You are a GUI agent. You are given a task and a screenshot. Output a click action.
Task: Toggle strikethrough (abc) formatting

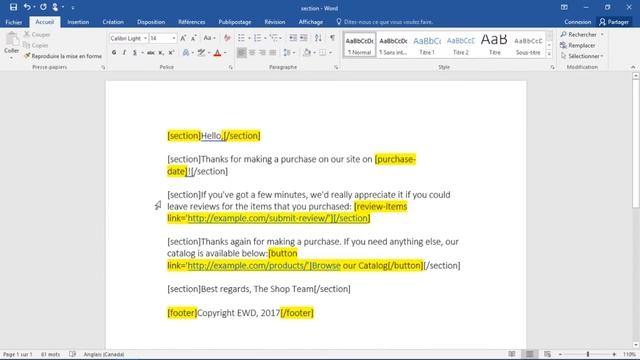point(151,52)
